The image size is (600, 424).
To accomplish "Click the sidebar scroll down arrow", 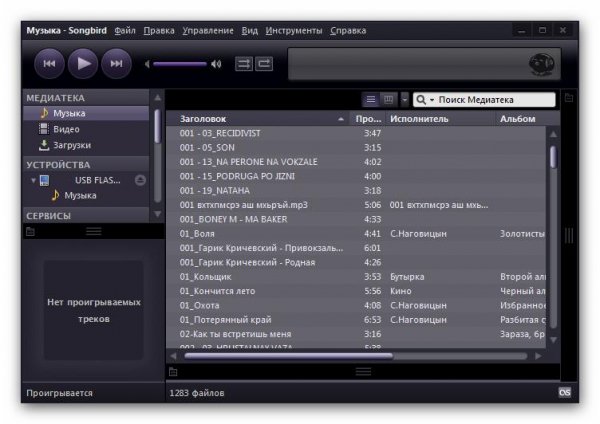I will [x=158, y=214].
